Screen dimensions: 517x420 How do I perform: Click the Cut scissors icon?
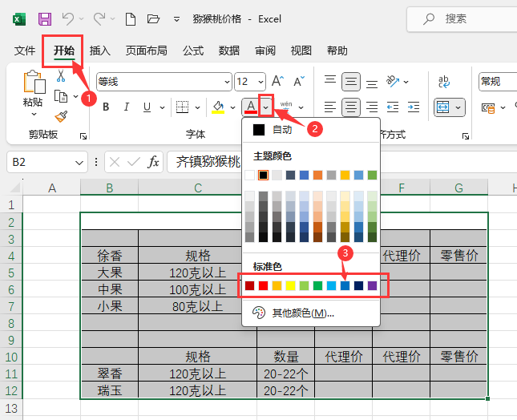[61, 76]
